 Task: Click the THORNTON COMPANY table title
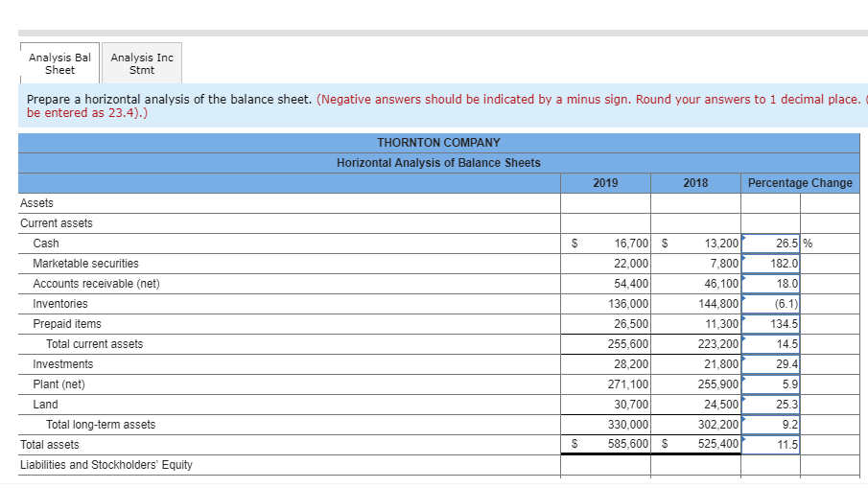click(x=438, y=143)
